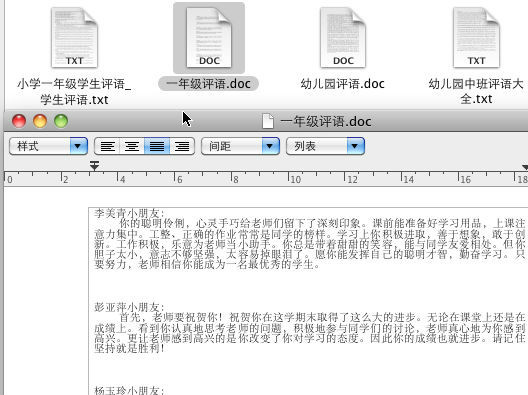Close the 一年级评语.doc window
The height and width of the screenshot is (395, 528).
point(19,121)
